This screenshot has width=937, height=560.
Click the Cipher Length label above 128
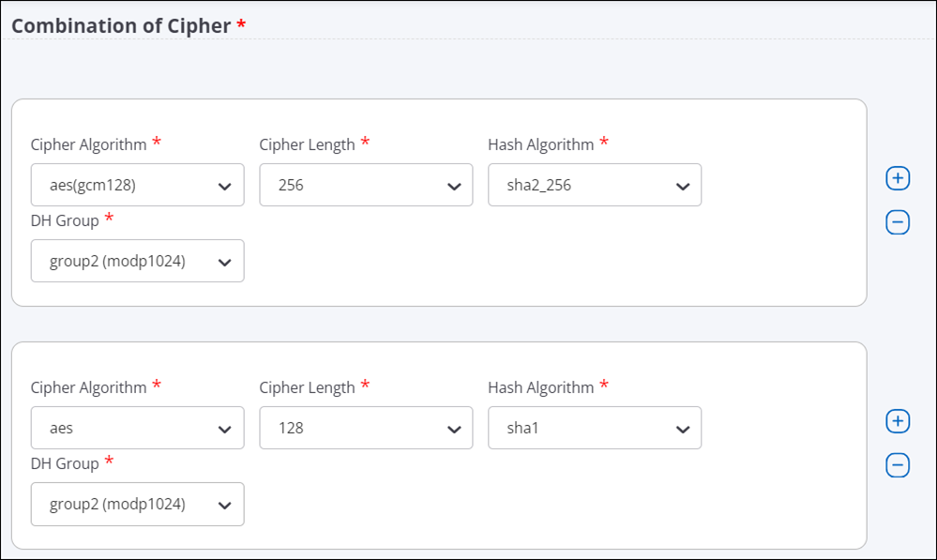(307, 387)
